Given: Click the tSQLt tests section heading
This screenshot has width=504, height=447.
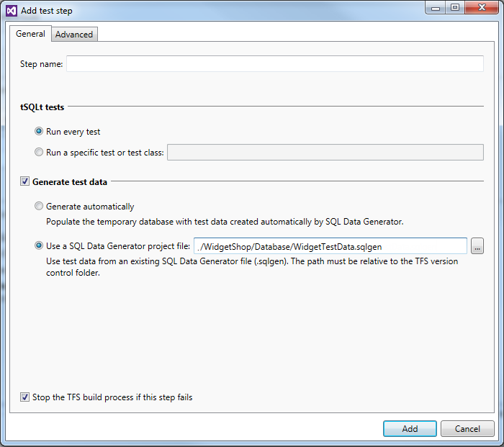Looking at the screenshot, I should (42, 107).
